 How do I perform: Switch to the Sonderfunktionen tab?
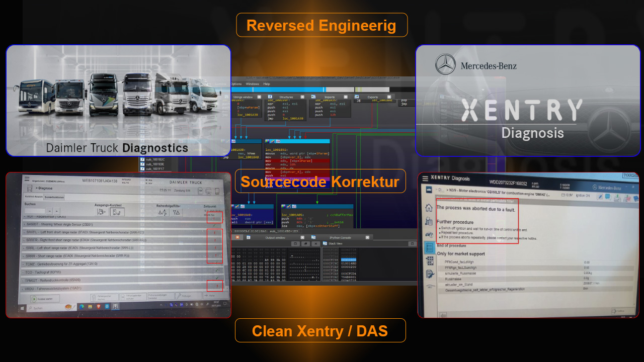pyautogui.click(x=54, y=197)
